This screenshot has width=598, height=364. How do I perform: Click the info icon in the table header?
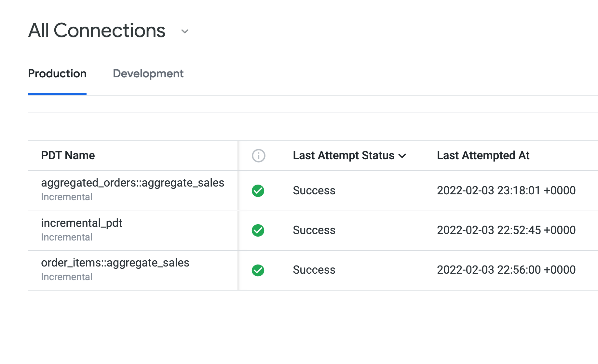coord(258,156)
